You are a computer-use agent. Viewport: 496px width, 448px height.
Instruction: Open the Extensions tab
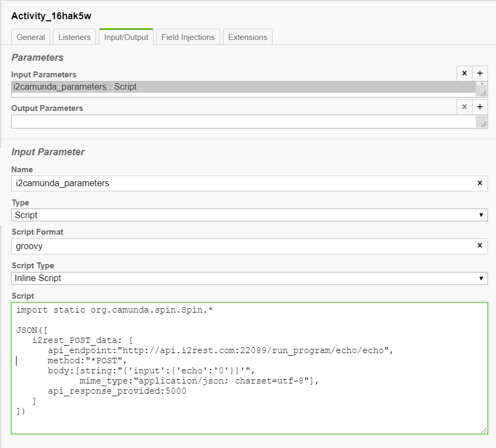coord(247,37)
